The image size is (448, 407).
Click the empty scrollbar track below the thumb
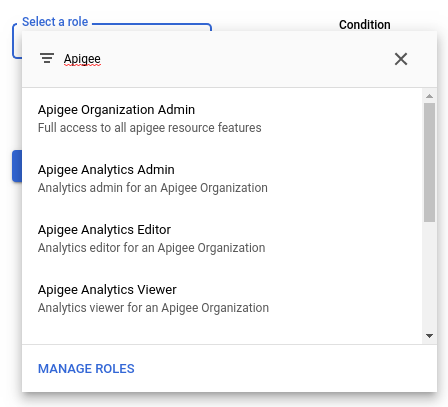(429, 277)
